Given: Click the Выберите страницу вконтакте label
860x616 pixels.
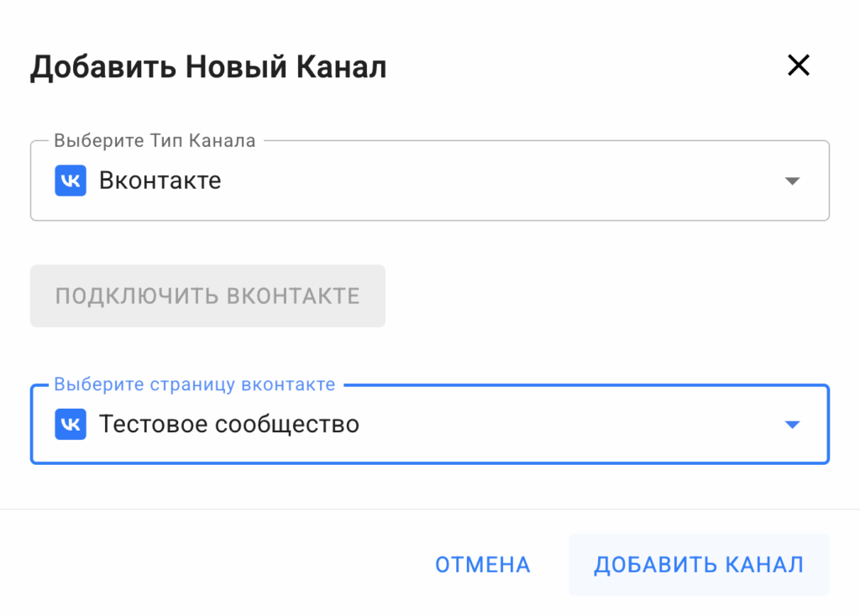Looking at the screenshot, I should tap(194, 385).
